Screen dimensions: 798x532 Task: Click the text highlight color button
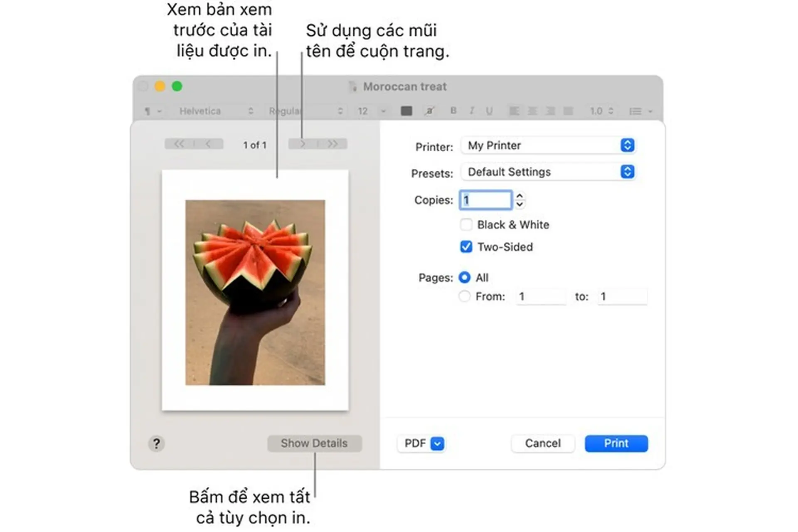pyautogui.click(x=430, y=111)
